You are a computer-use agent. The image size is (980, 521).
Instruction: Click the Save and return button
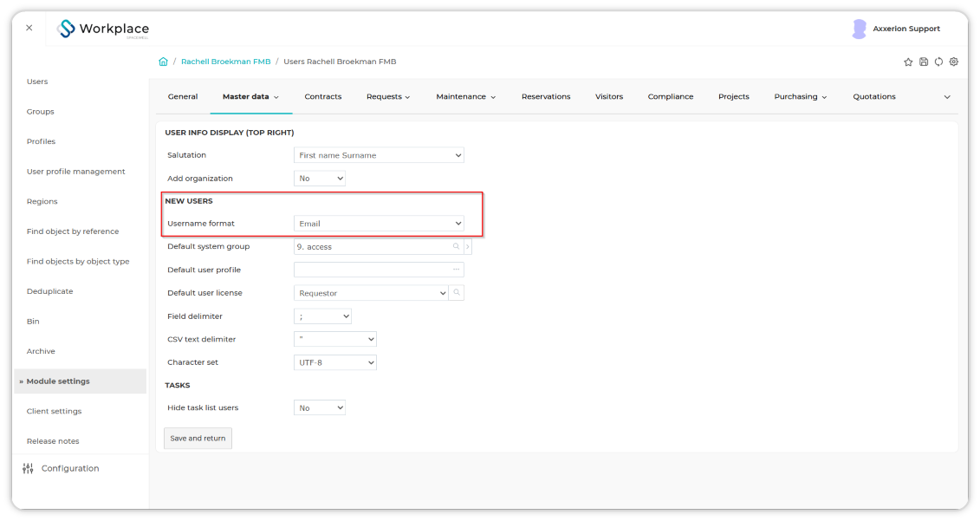pos(198,439)
